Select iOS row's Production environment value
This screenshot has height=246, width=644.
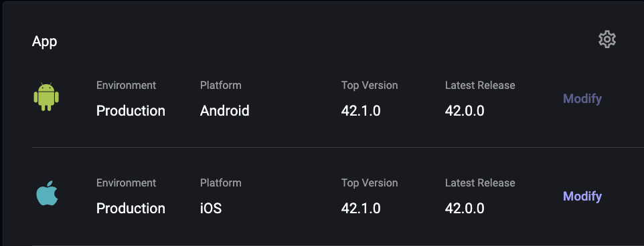(131, 209)
